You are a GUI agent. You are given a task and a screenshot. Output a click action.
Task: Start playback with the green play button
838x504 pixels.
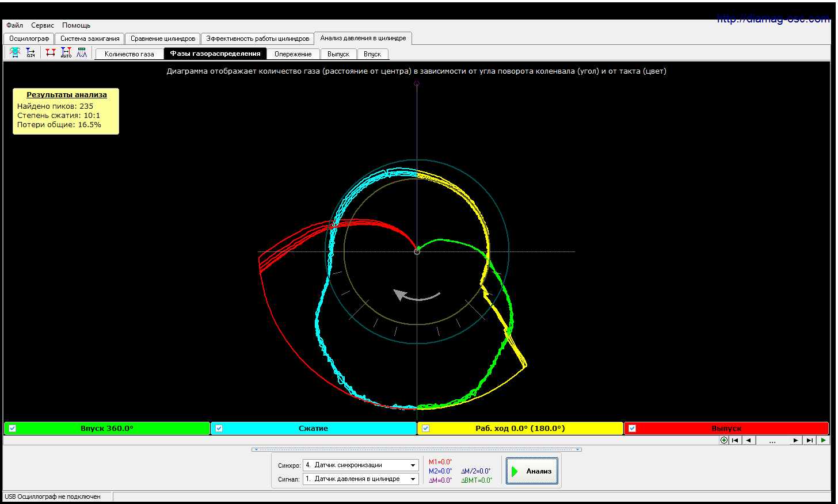[823, 440]
